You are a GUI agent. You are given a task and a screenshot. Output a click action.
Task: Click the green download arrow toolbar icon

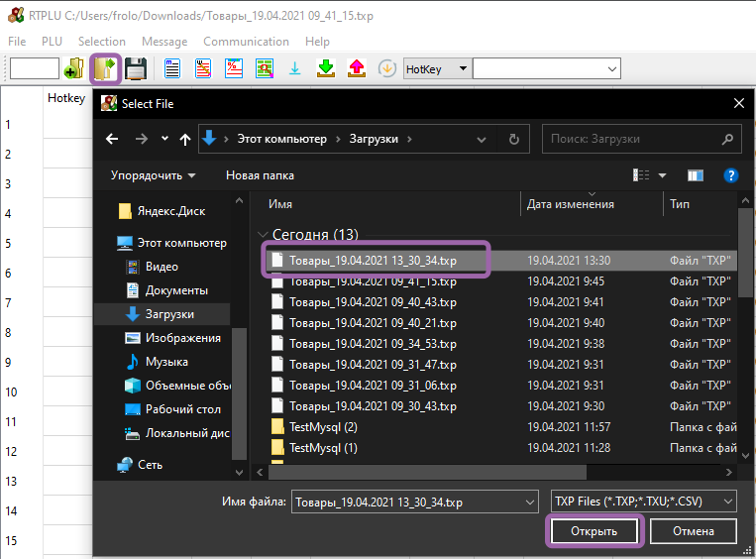click(x=325, y=69)
